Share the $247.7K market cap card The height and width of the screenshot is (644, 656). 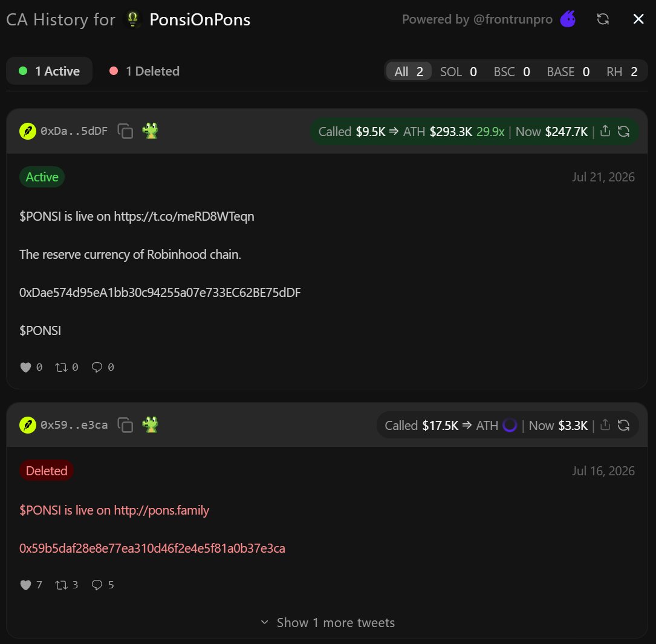tap(605, 131)
